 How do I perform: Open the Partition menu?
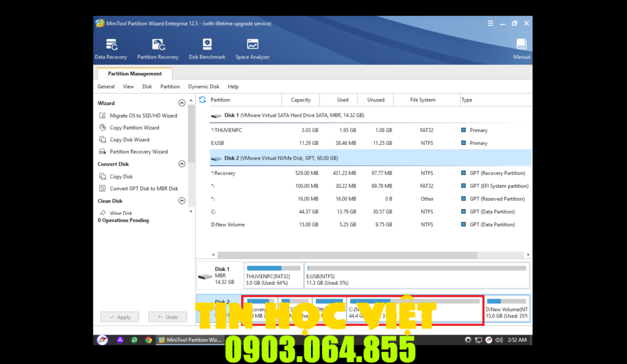(170, 87)
